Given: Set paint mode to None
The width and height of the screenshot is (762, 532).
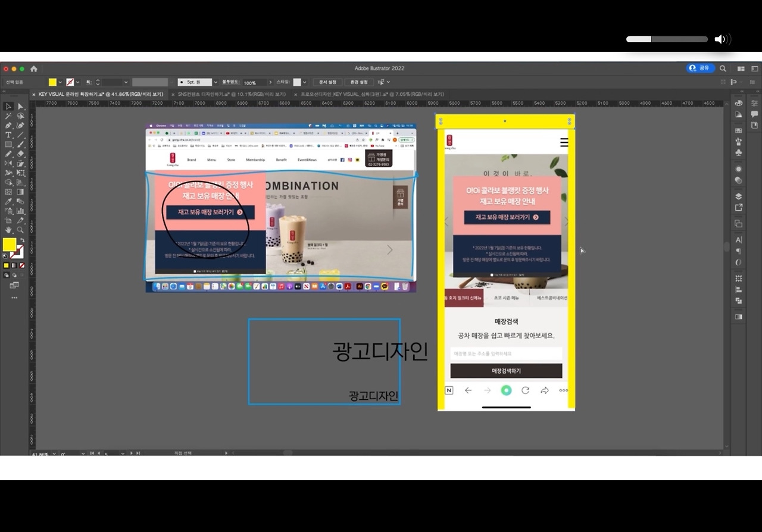Looking at the screenshot, I should click(x=22, y=265).
